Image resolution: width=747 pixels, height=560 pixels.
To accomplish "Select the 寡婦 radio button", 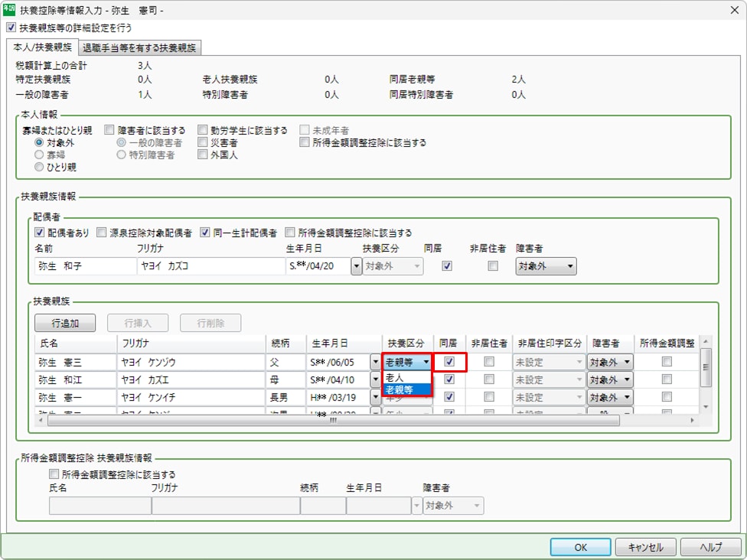I will click(39, 155).
